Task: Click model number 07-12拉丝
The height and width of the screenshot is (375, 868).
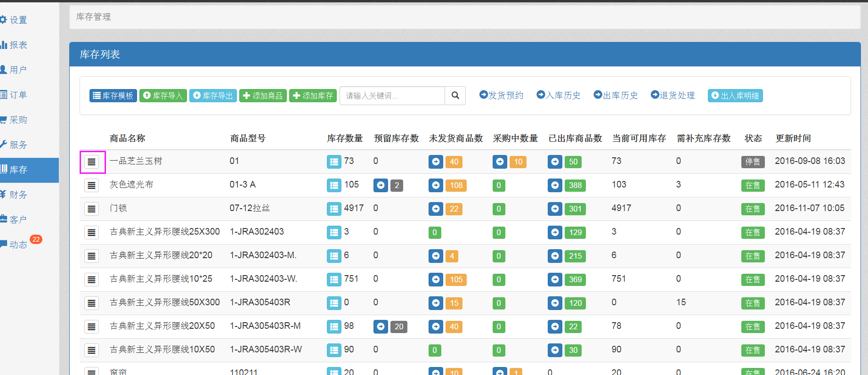Action: coord(250,208)
